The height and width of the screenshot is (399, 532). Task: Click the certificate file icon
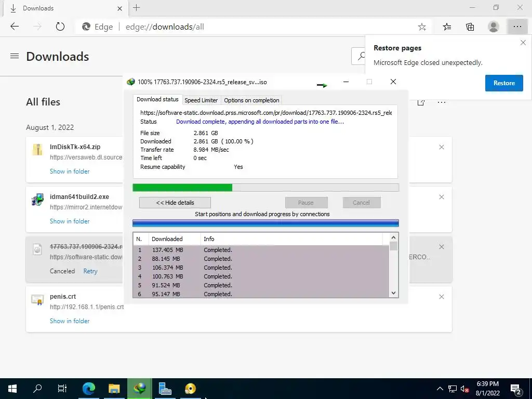37,300
